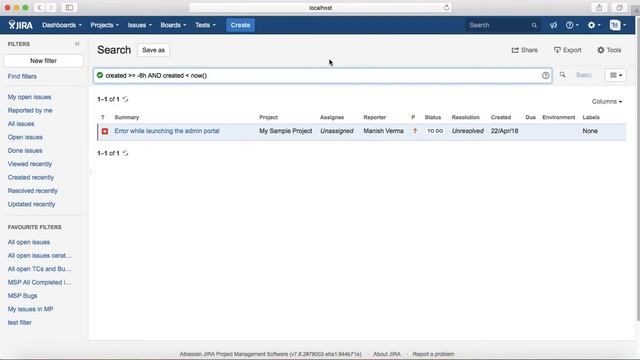Click Report a problem footer link

point(433,354)
